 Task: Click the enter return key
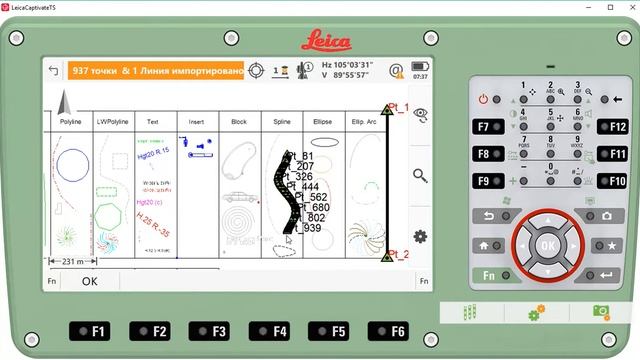point(599,276)
